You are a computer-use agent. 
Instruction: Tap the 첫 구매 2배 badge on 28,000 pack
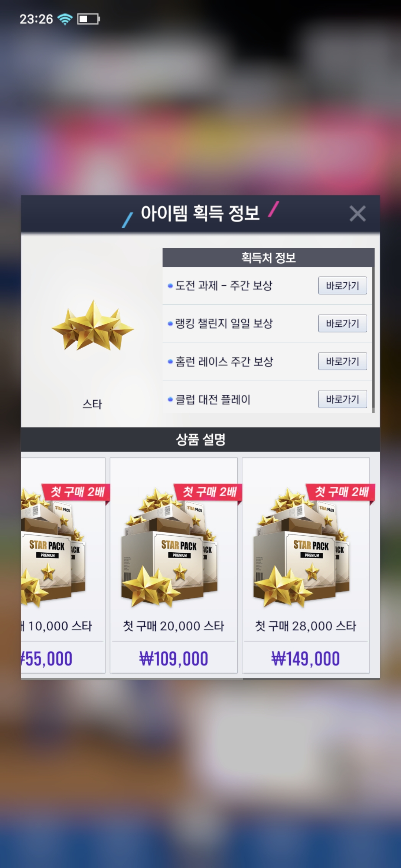tap(340, 493)
